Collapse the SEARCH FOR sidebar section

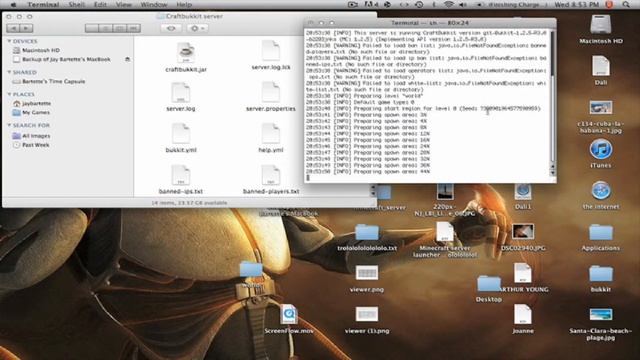click(x=9, y=125)
